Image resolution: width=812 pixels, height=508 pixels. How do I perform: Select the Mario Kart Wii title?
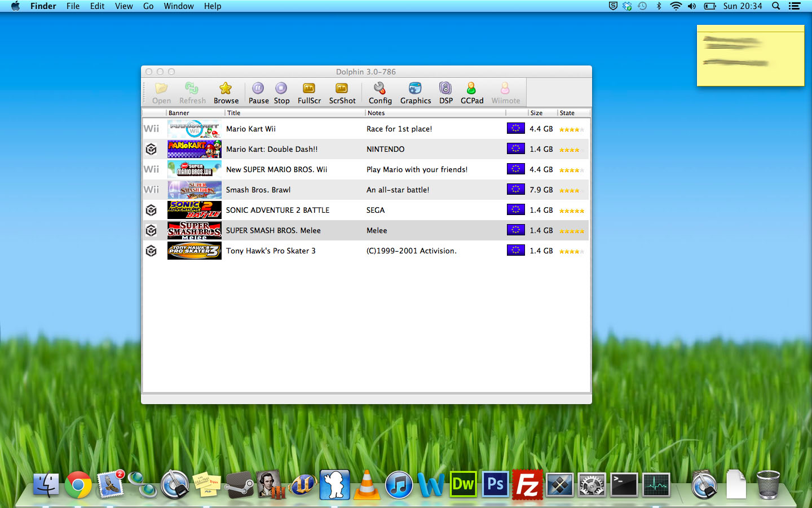(x=251, y=129)
